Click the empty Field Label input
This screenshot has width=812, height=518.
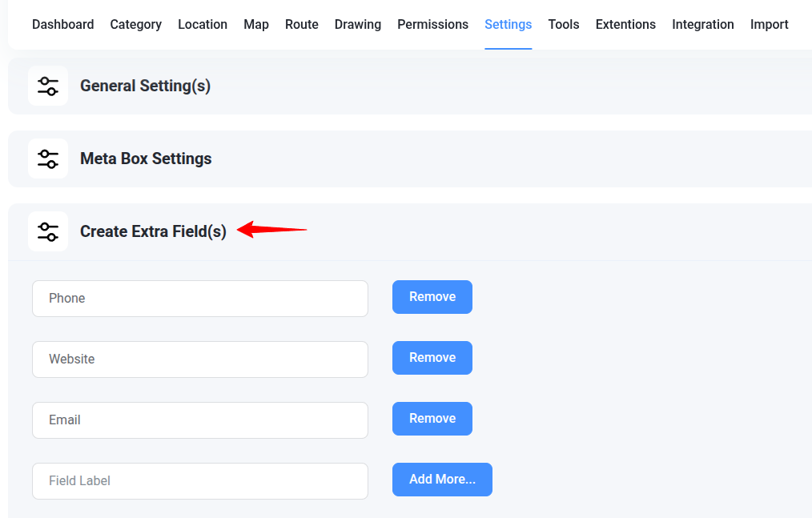(x=199, y=480)
